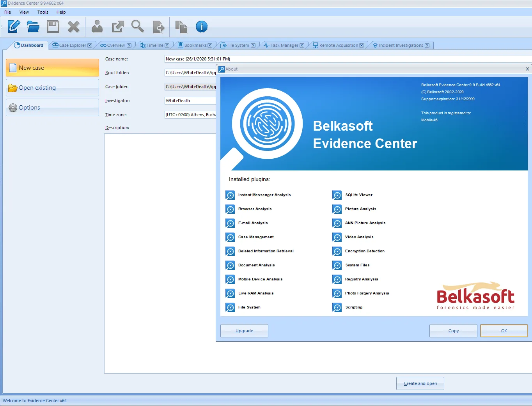Click the Upgrade button

pyautogui.click(x=244, y=331)
